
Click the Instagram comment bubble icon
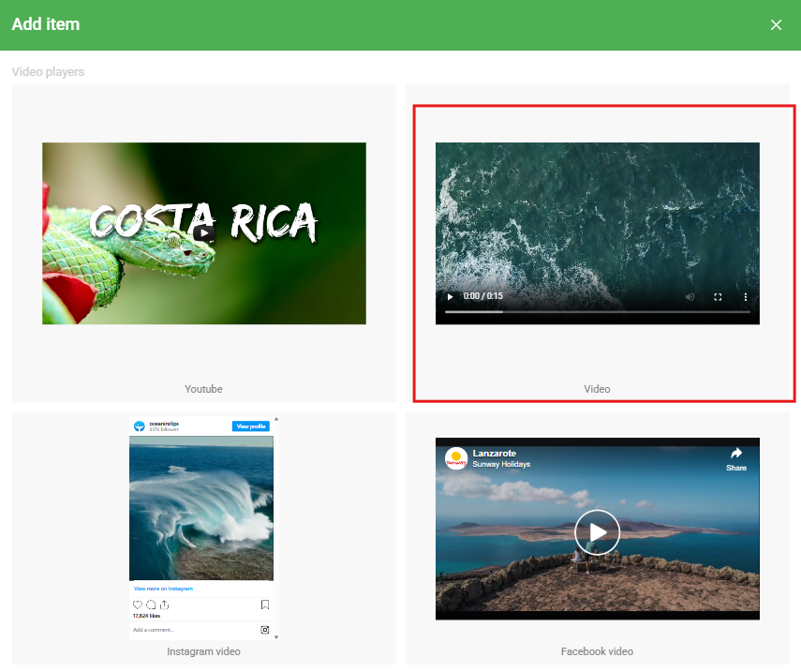pyautogui.click(x=151, y=605)
